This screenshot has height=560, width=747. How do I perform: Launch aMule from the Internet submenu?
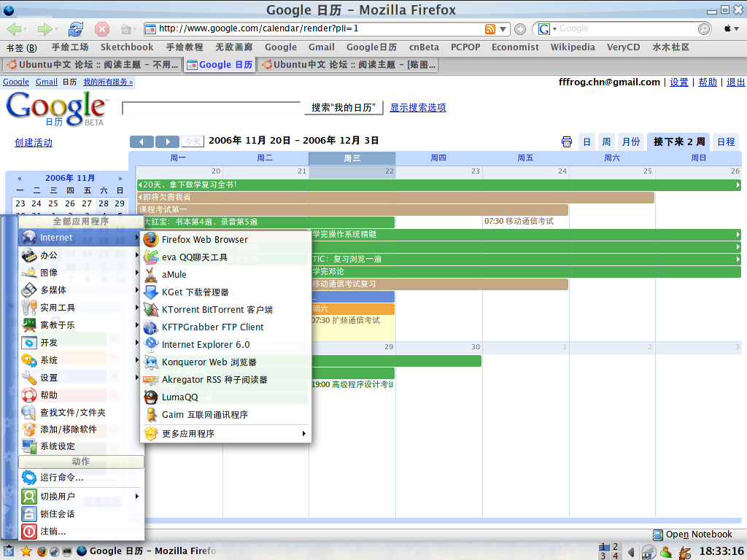coord(225,275)
